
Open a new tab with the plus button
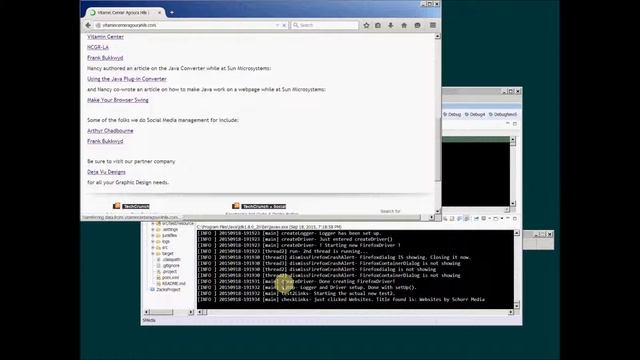[172, 13]
